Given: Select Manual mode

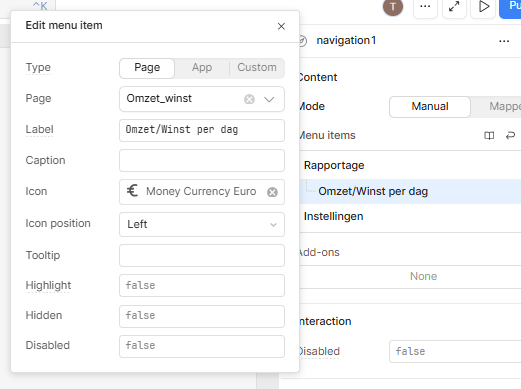Looking at the screenshot, I should tap(430, 107).
